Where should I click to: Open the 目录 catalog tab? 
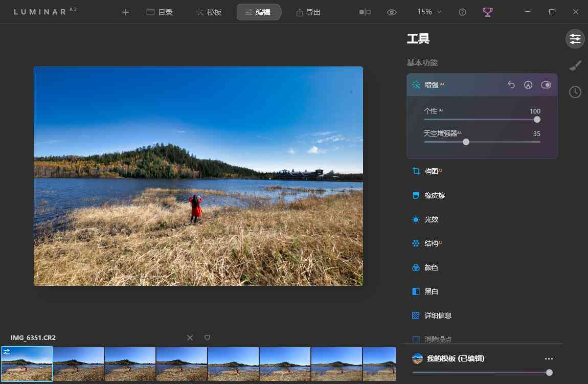click(x=160, y=12)
